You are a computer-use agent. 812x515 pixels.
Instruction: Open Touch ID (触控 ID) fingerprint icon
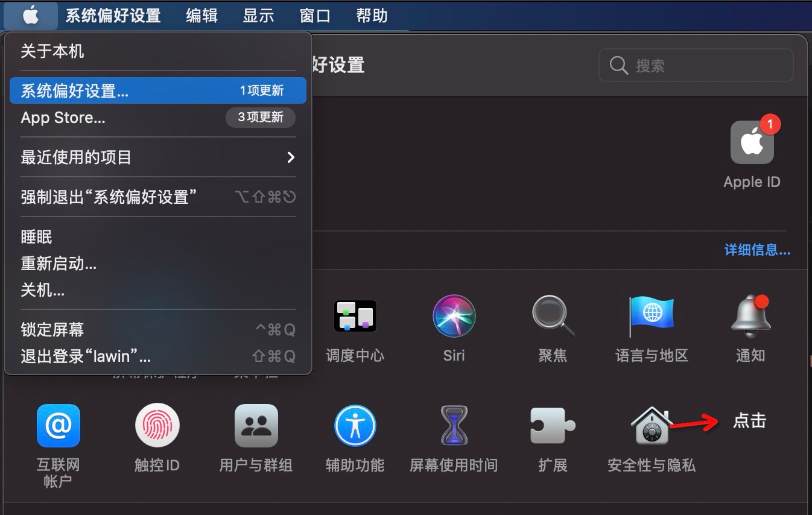(157, 426)
